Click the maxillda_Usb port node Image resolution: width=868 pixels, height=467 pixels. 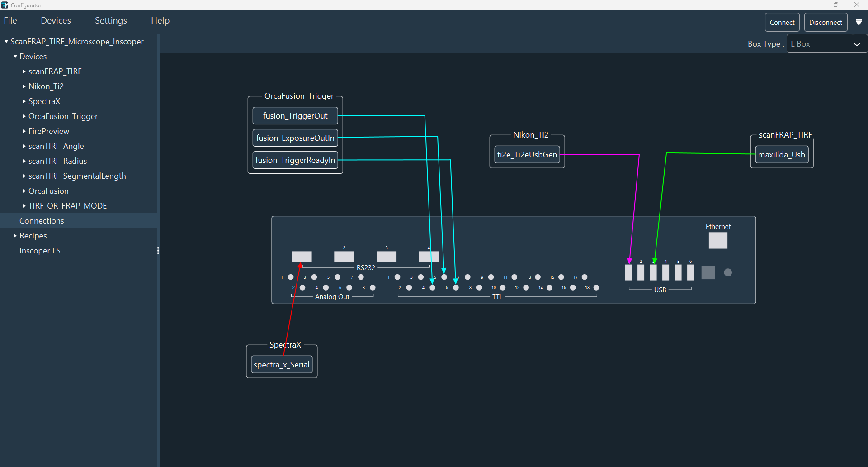[x=782, y=154]
